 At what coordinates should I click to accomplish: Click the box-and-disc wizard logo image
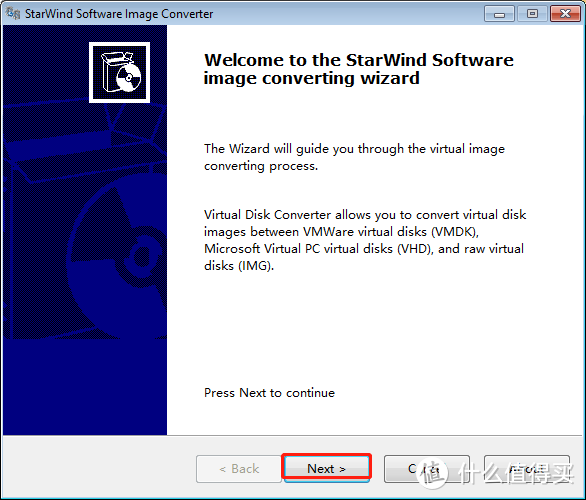[x=120, y=72]
